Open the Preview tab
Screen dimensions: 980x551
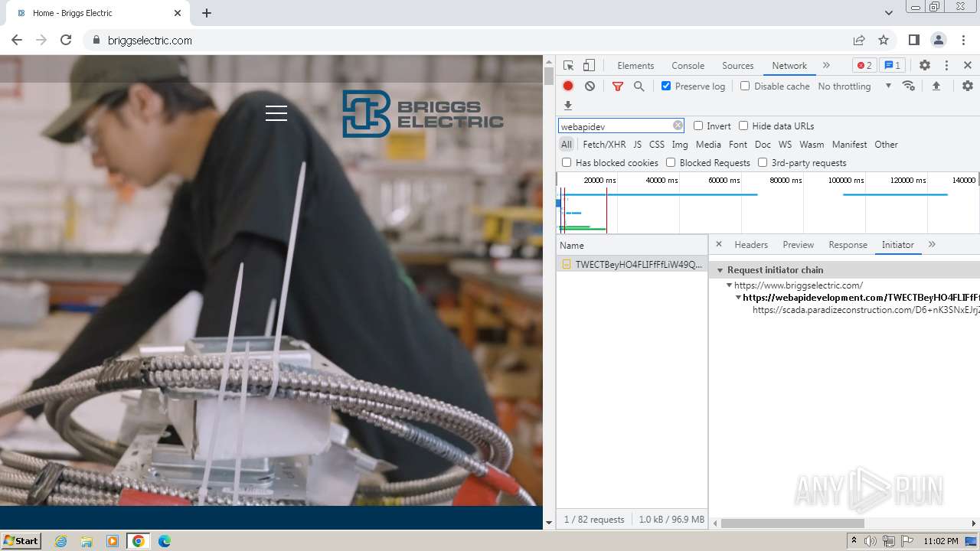tap(798, 245)
